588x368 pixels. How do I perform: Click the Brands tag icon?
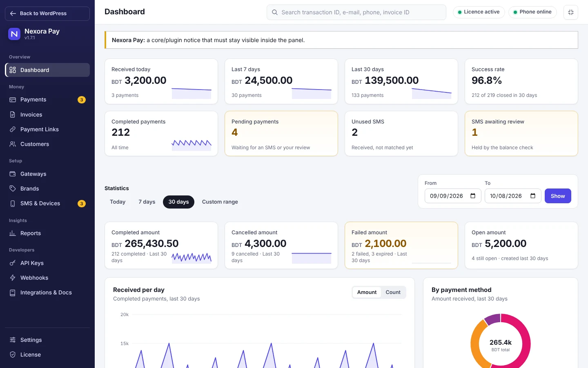[x=13, y=188]
